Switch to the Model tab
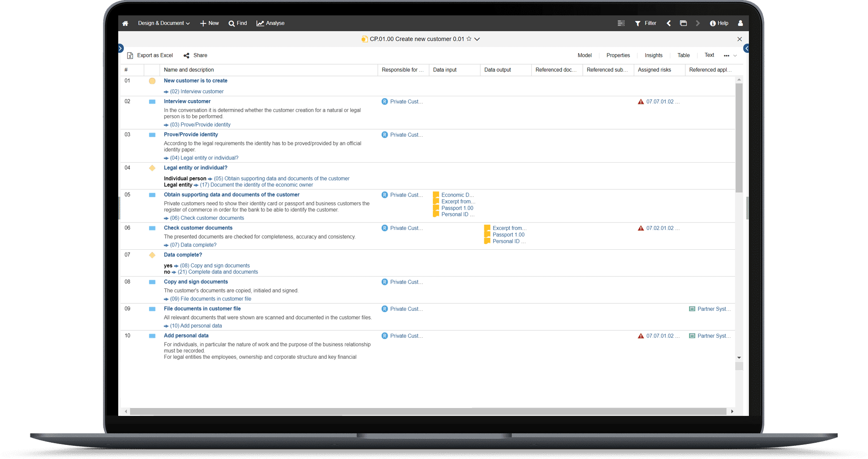 585,55
